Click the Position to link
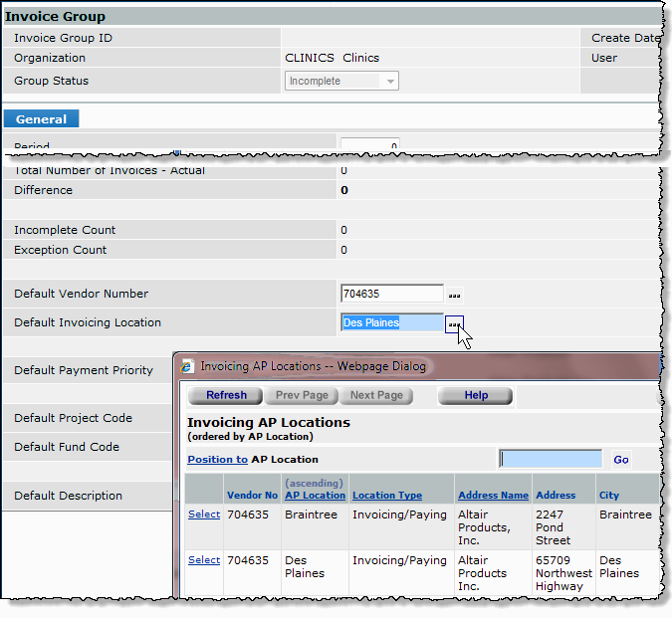 tap(217, 460)
